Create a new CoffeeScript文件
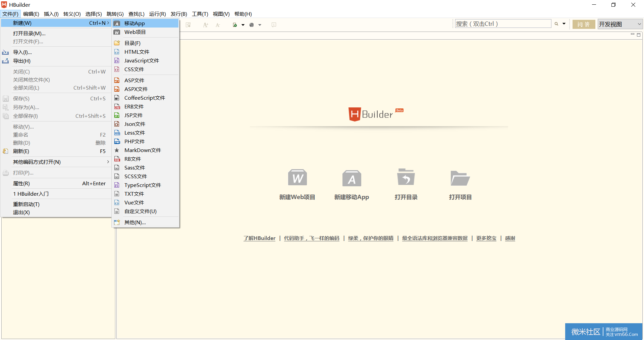 (x=146, y=98)
